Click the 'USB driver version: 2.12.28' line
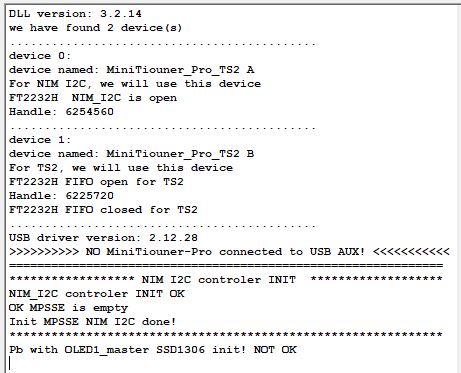 pyautogui.click(x=103, y=238)
